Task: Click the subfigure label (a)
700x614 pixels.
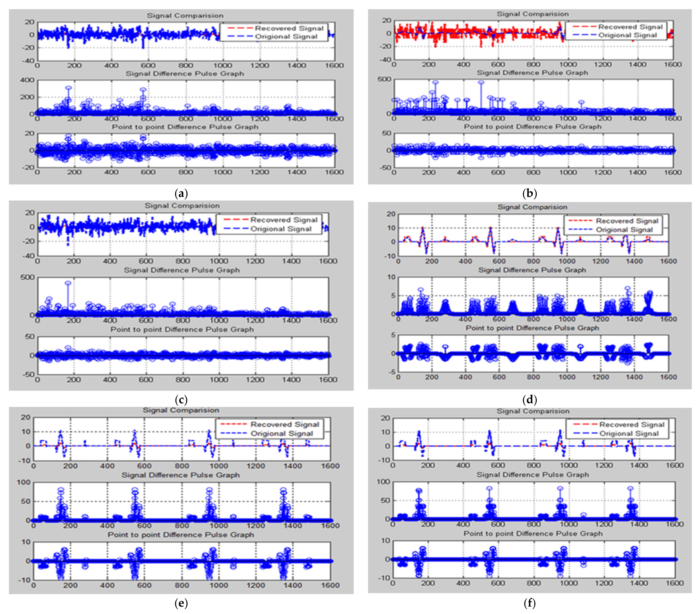Action: click(x=181, y=194)
